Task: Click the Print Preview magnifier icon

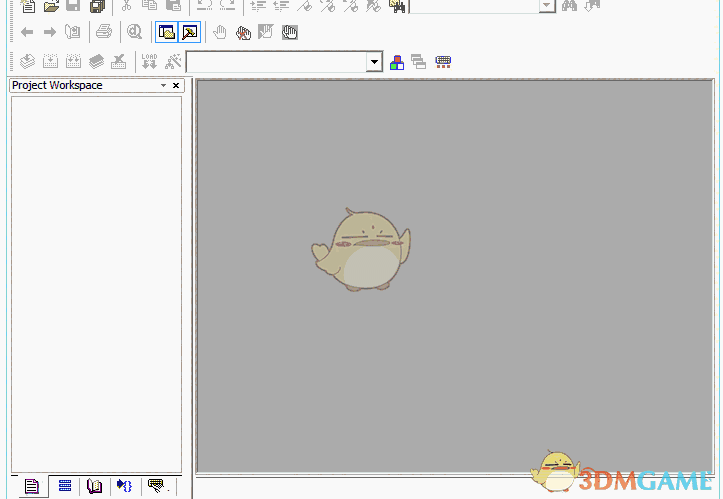Action: 134,33
